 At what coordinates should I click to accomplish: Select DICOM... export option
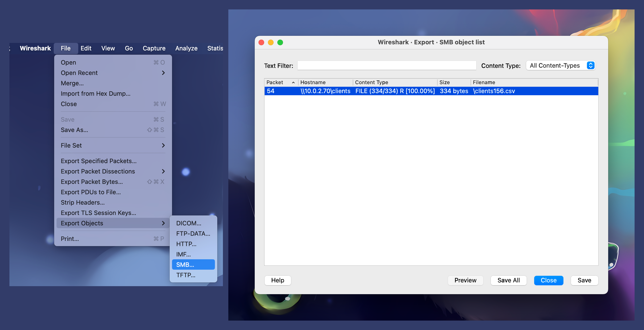coord(193,223)
